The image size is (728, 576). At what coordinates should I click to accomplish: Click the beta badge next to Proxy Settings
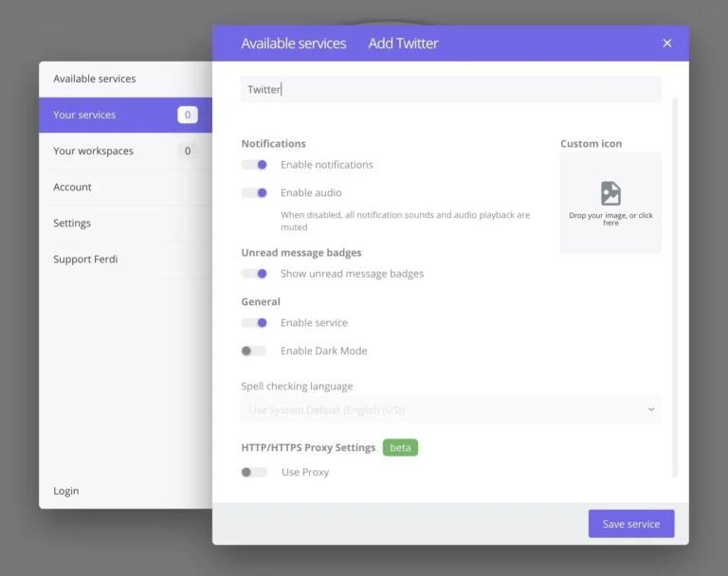400,447
